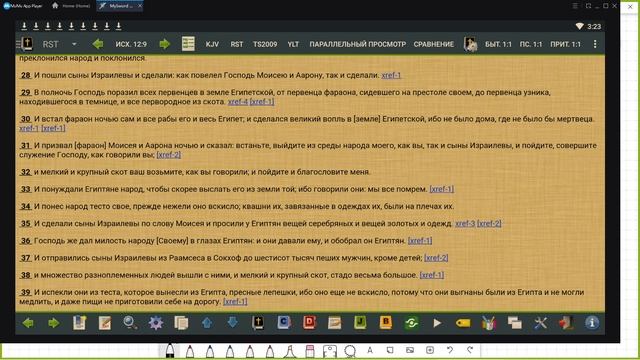Open the crossed tools icon
The height and width of the screenshot is (360, 640).
pos(540,323)
